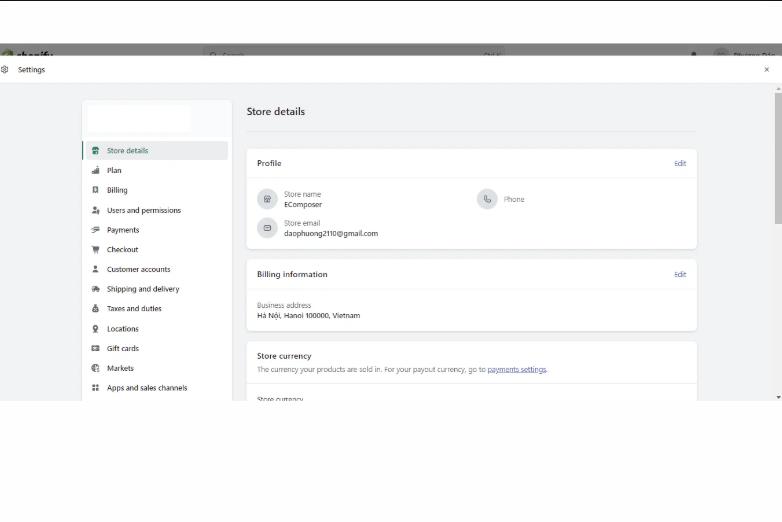Go to Taxes and duties settings
782x522 pixels.
(134, 309)
